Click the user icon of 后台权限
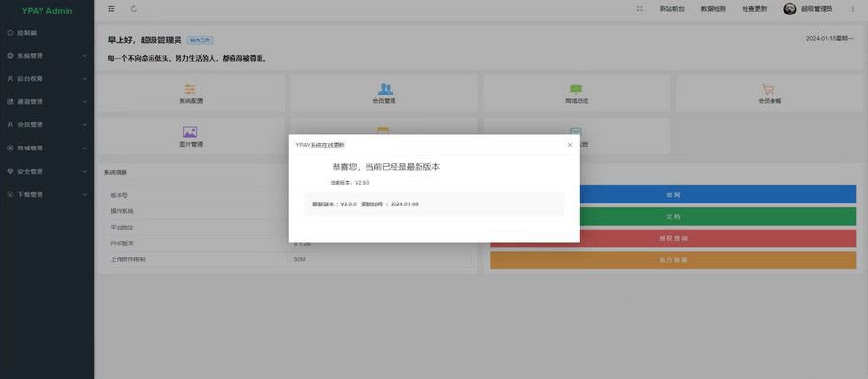This screenshot has height=379, width=868. (x=10, y=79)
